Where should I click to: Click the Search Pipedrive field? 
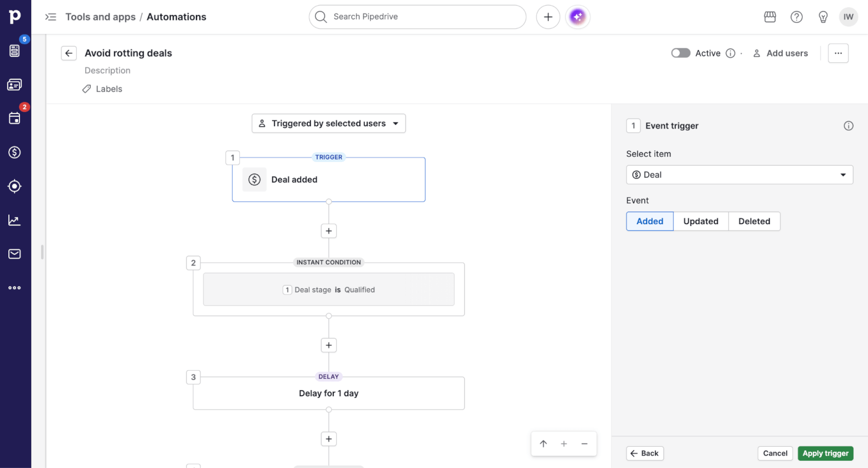coord(417,17)
